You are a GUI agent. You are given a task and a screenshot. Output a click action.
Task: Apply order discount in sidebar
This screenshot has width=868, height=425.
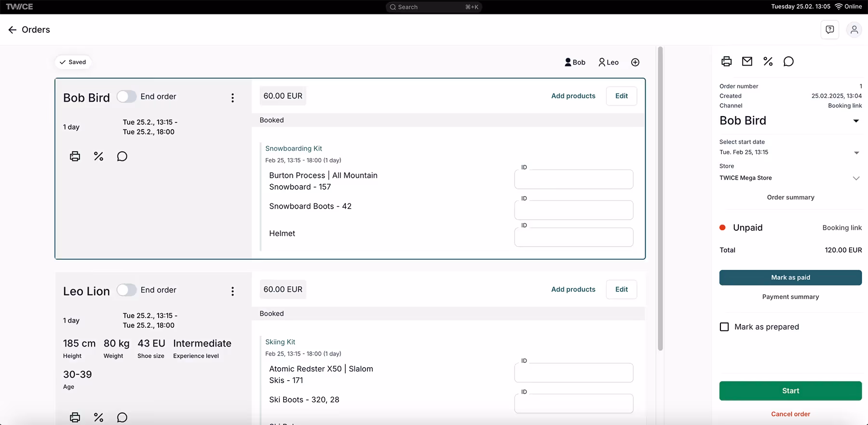pos(768,61)
